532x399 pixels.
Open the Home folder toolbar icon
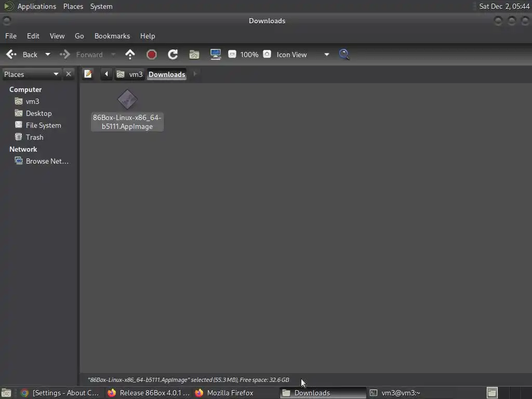[194, 54]
